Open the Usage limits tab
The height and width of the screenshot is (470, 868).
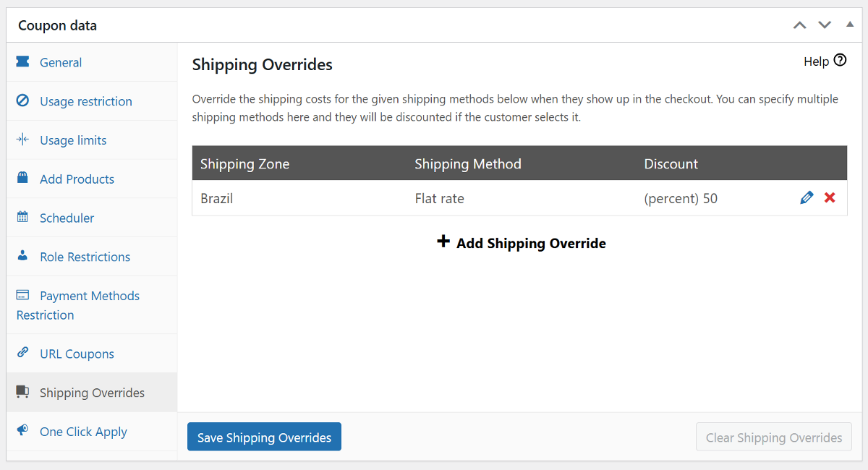click(x=73, y=140)
